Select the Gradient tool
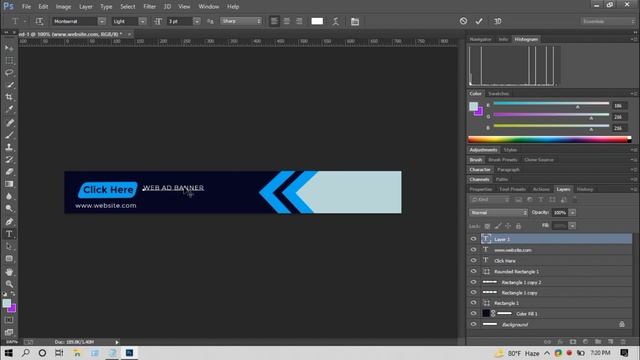 click(9, 184)
